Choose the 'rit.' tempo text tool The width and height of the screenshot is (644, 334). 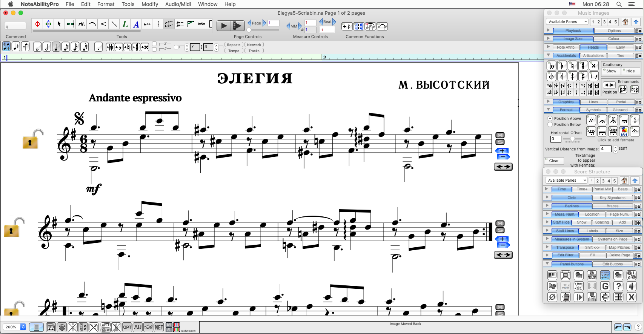(x=81, y=24)
